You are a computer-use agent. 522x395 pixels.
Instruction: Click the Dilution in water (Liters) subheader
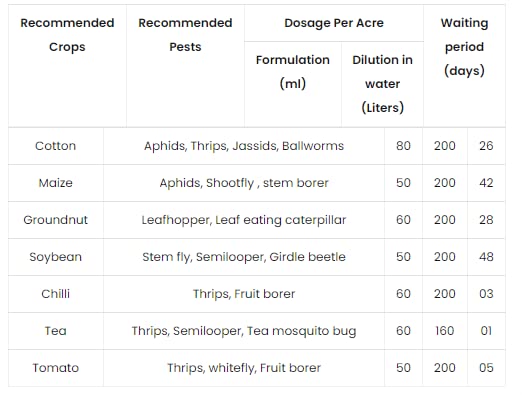click(x=382, y=84)
